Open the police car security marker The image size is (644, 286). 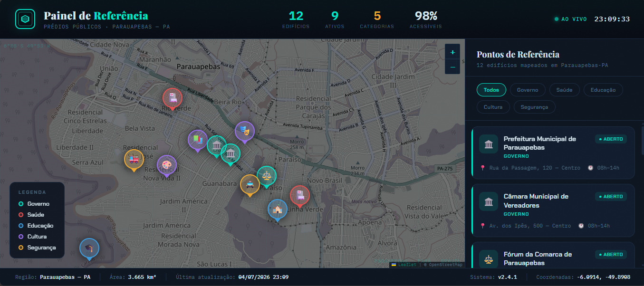(250, 185)
